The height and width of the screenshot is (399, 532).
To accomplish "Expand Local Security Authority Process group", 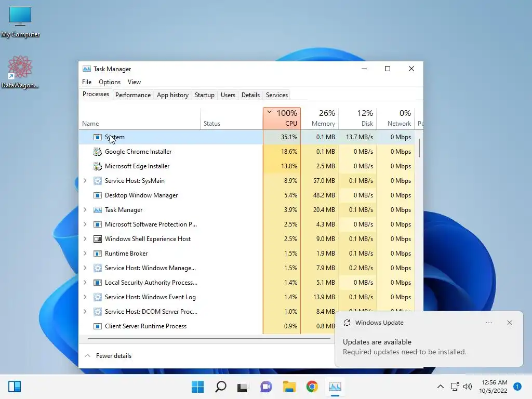I will pyautogui.click(x=85, y=283).
